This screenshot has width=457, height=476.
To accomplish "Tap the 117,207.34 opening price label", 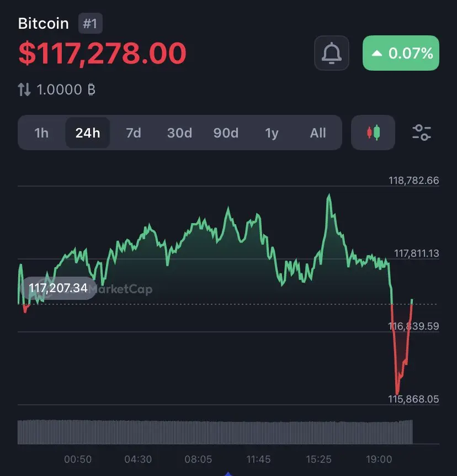I will [59, 288].
